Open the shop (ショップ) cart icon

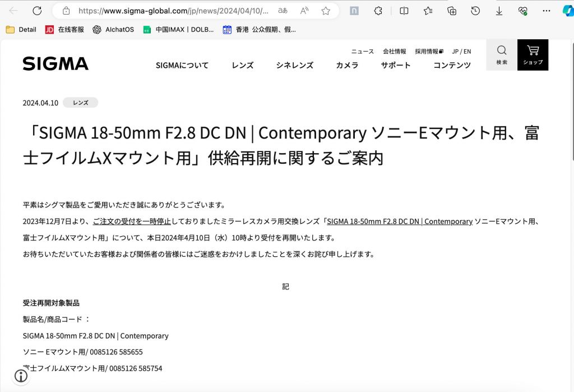point(533,54)
